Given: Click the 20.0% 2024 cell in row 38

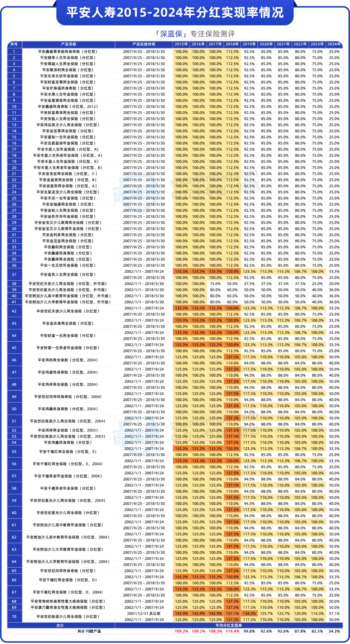Looking at the screenshot, I should click(x=334, y=283).
